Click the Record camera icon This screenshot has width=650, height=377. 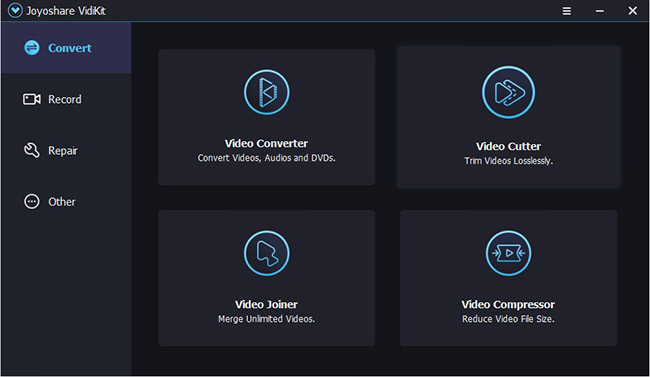pos(32,99)
